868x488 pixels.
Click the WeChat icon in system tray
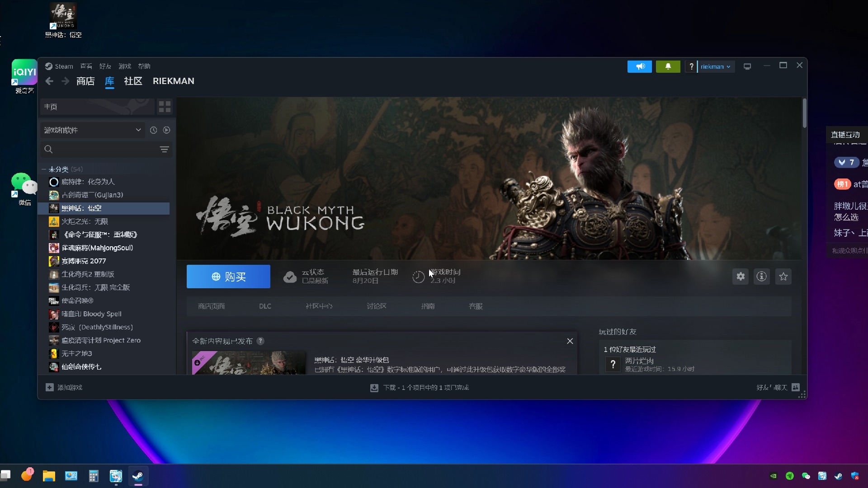coord(806,476)
